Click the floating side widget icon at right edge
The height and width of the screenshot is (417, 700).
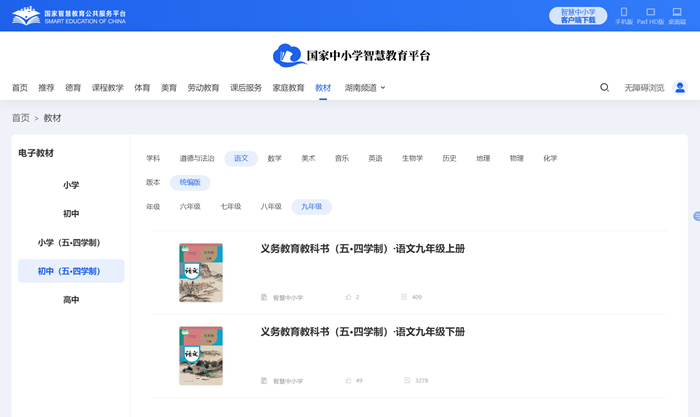pyautogui.click(x=696, y=217)
